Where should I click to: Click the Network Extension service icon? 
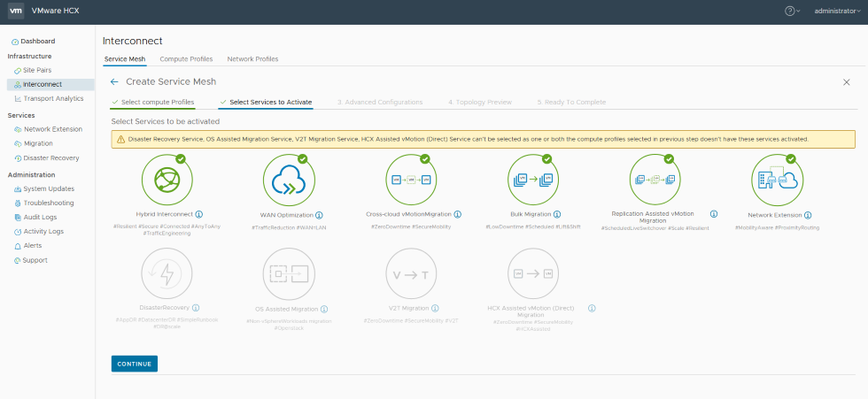[x=776, y=180]
